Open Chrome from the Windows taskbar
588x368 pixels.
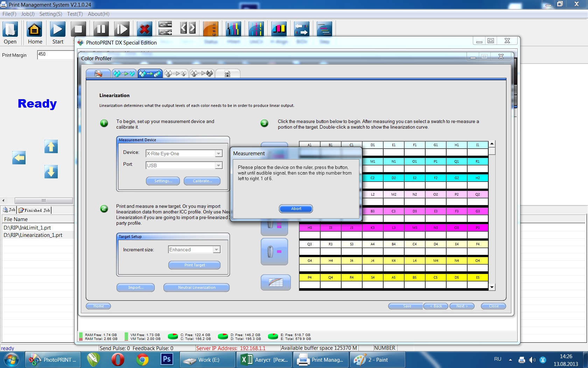(x=142, y=360)
